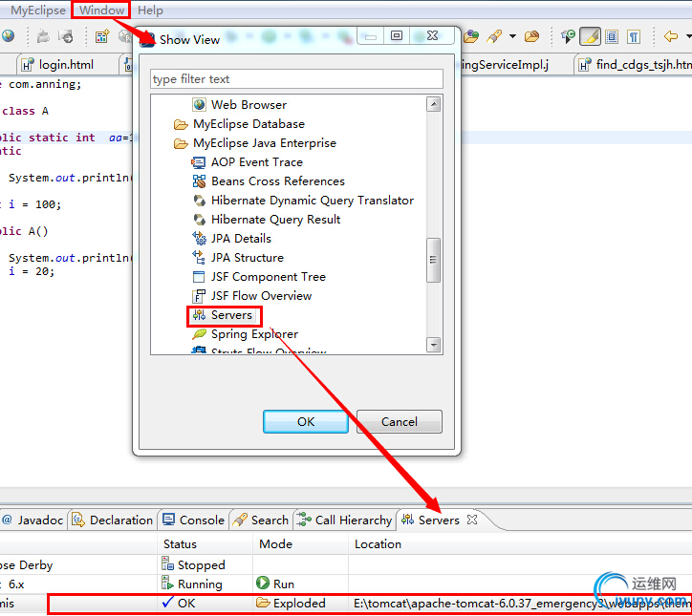
Task: Click the Hibernate Query Result icon
Action: [200, 220]
